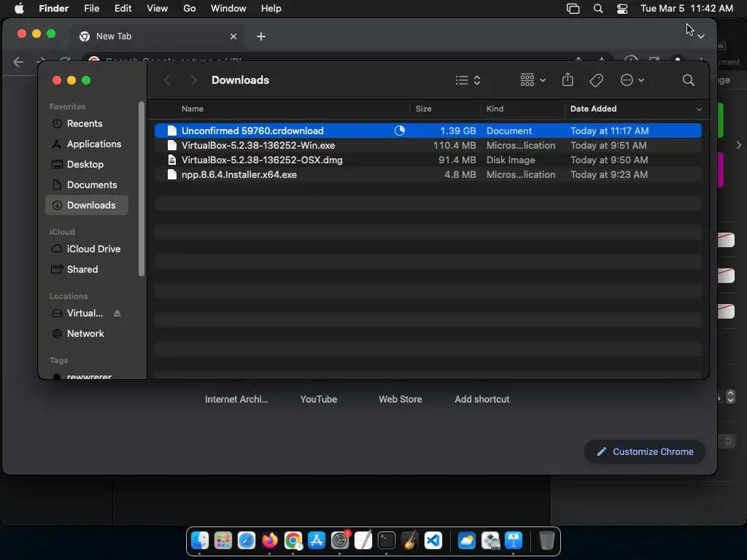Open Firefox from the Dock
Image resolution: width=747 pixels, height=560 pixels.
pos(270,541)
